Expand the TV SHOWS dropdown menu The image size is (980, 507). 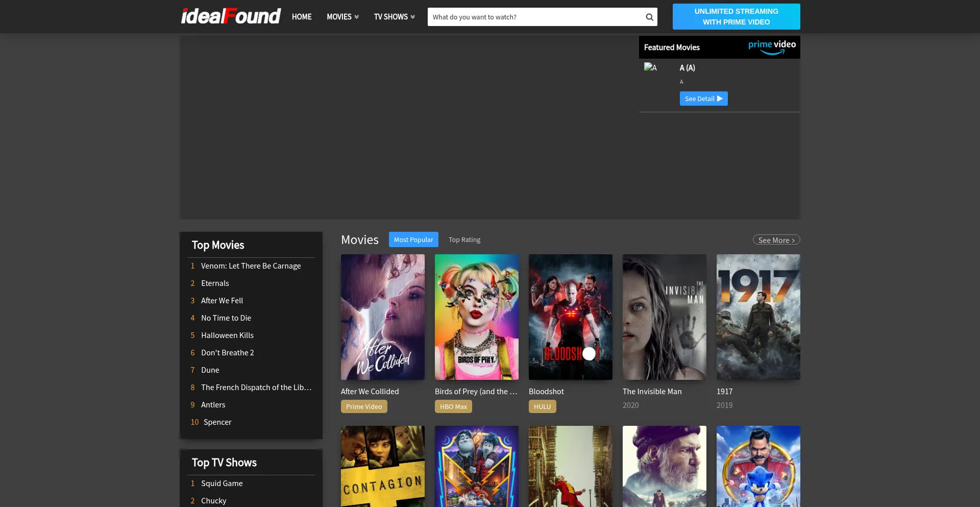(394, 17)
